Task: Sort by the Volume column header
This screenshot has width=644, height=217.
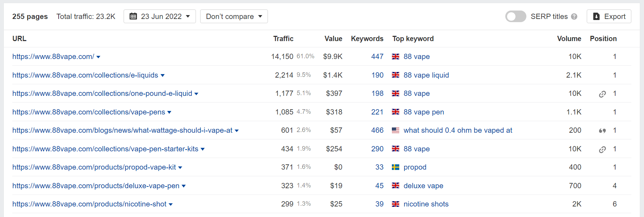Action: pos(569,39)
